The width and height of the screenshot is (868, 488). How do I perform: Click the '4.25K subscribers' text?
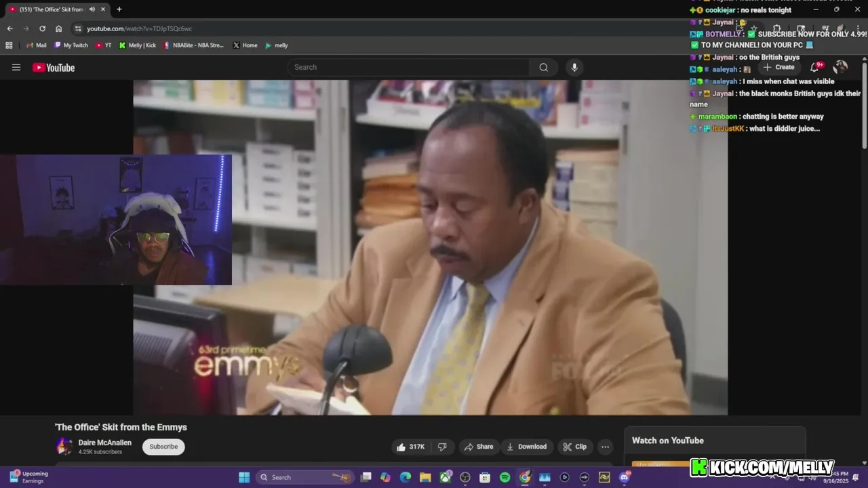100,452
